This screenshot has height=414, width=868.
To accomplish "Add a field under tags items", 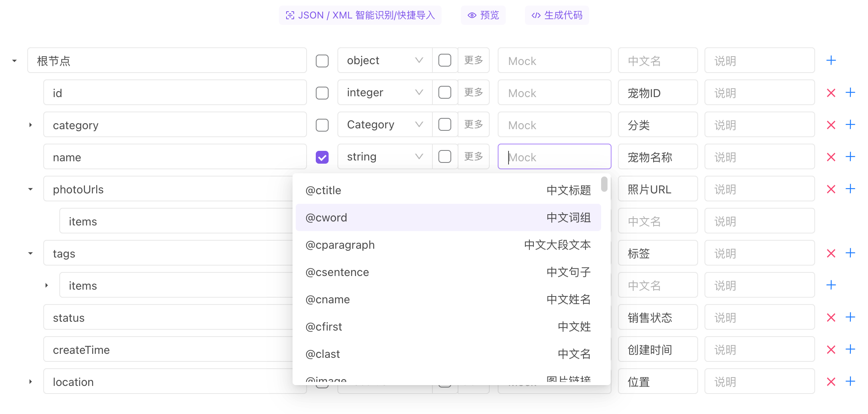I will 831,285.
